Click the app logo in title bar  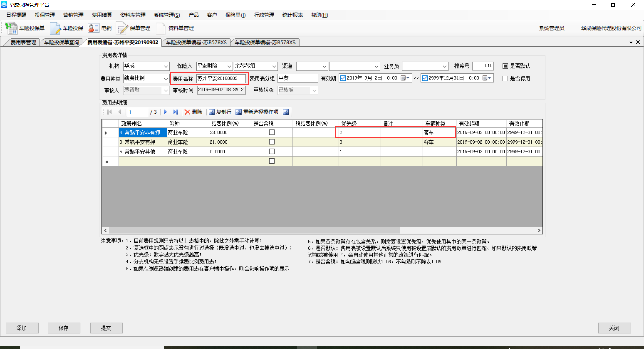(x=4, y=5)
